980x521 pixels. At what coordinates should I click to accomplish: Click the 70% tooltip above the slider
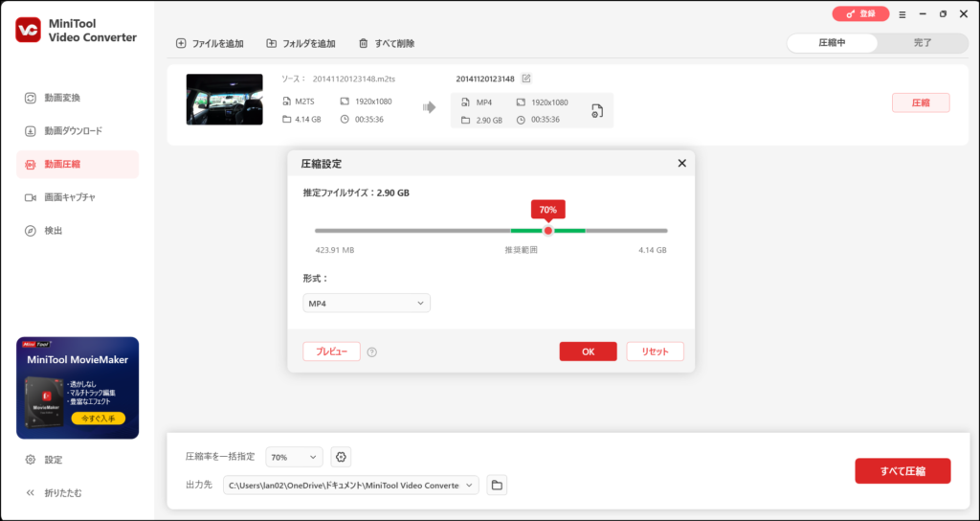pyautogui.click(x=548, y=210)
